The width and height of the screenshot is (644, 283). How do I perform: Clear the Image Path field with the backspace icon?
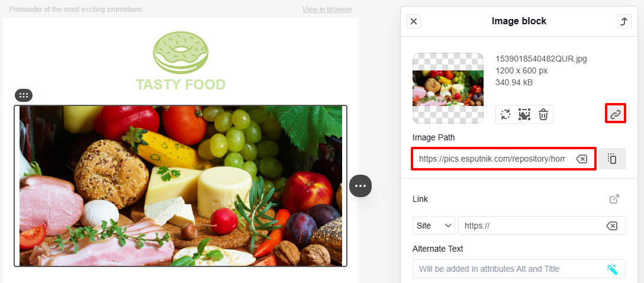click(x=582, y=159)
